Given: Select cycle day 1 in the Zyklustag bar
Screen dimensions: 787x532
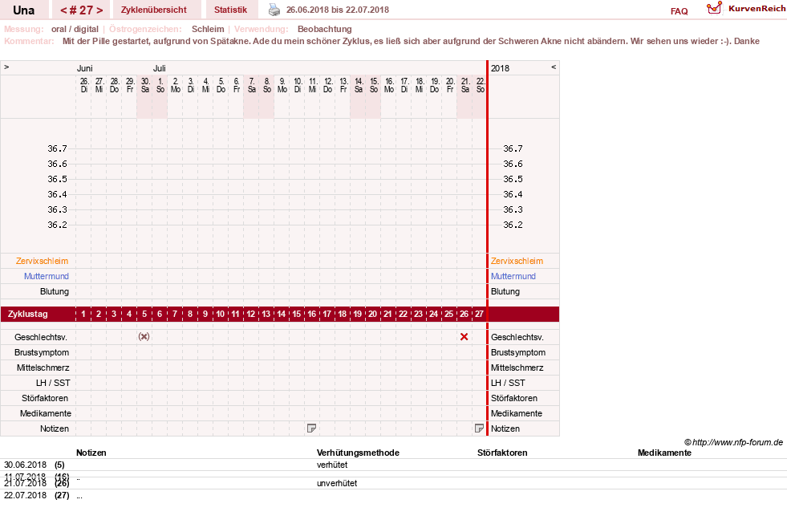Looking at the screenshot, I should click(83, 315).
